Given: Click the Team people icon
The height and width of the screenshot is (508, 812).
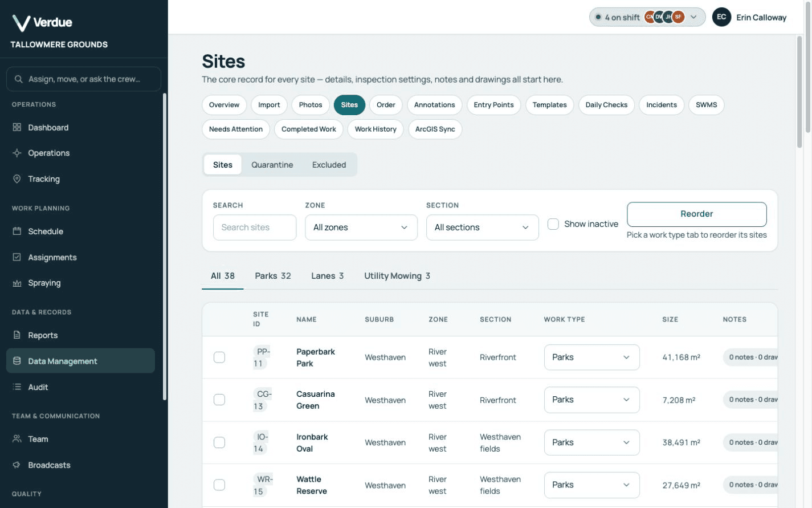Looking at the screenshot, I should pyautogui.click(x=17, y=438).
